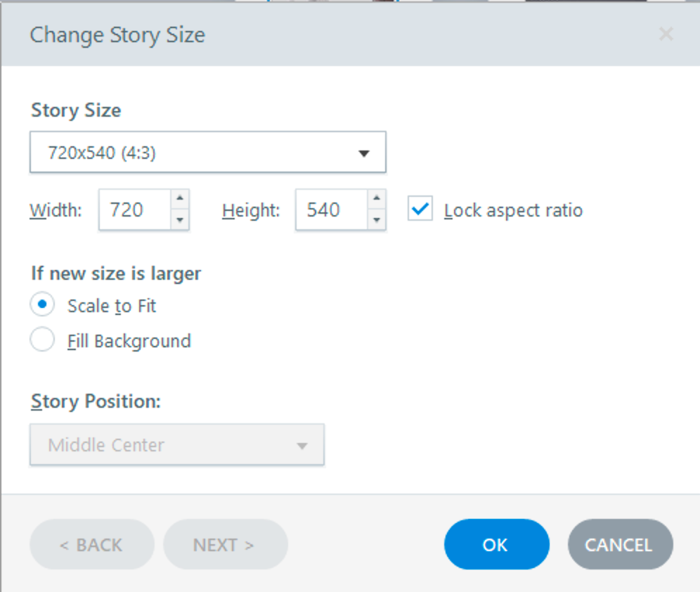The image size is (700, 592).
Task: Click the Height label text
Action: tap(251, 210)
